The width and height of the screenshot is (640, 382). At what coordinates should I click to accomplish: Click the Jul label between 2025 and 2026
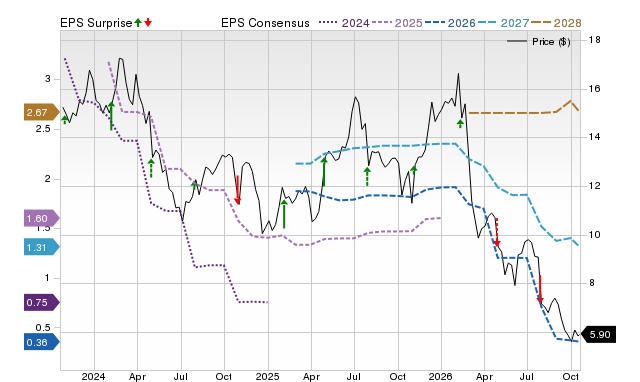(354, 376)
